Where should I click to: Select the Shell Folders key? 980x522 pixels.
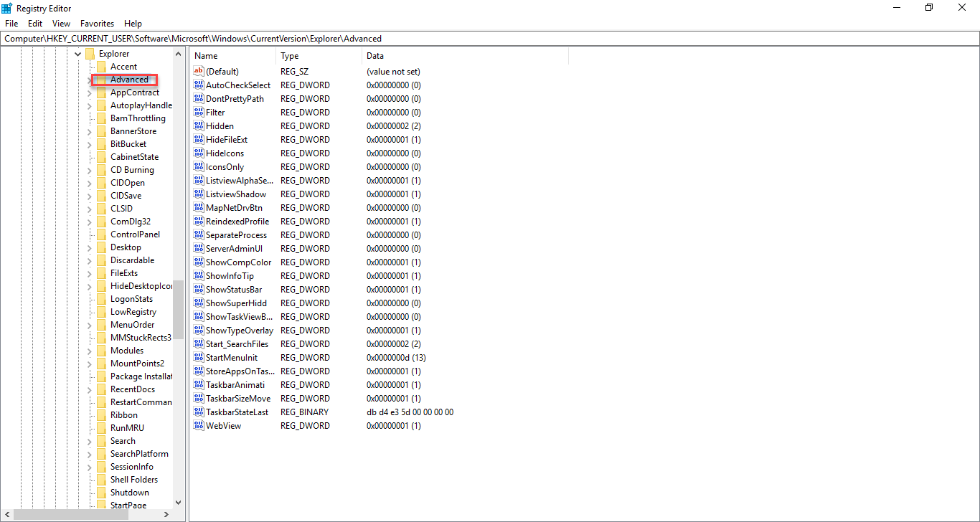click(134, 480)
